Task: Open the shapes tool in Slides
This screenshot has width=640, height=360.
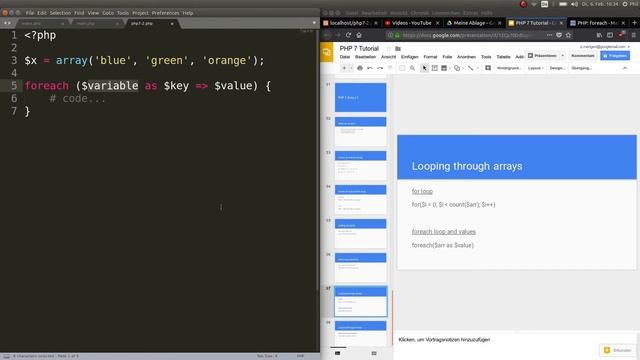Action: pos(457,68)
